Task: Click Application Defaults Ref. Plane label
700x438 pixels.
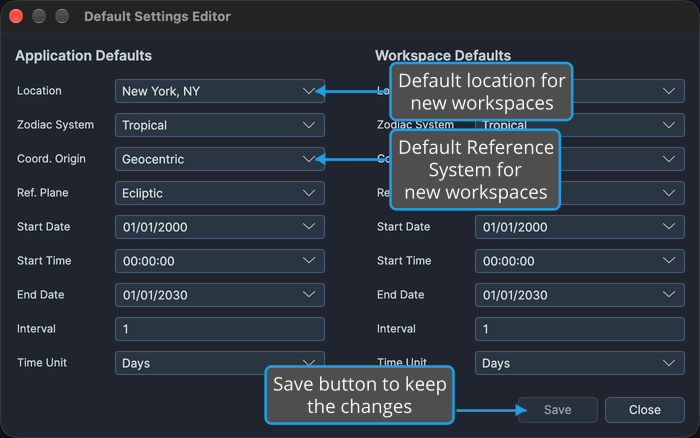Action: tap(43, 192)
